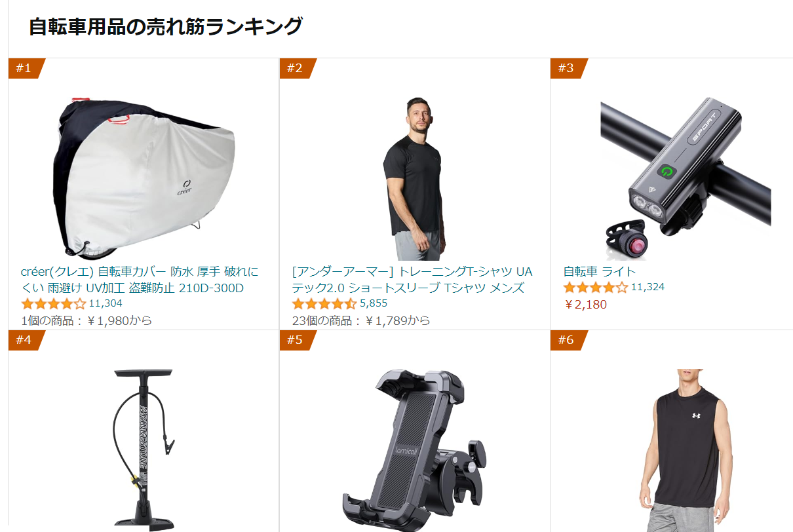This screenshot has height=532, width=793.
Task: Click the #3 rank badge
Action: 568,68
